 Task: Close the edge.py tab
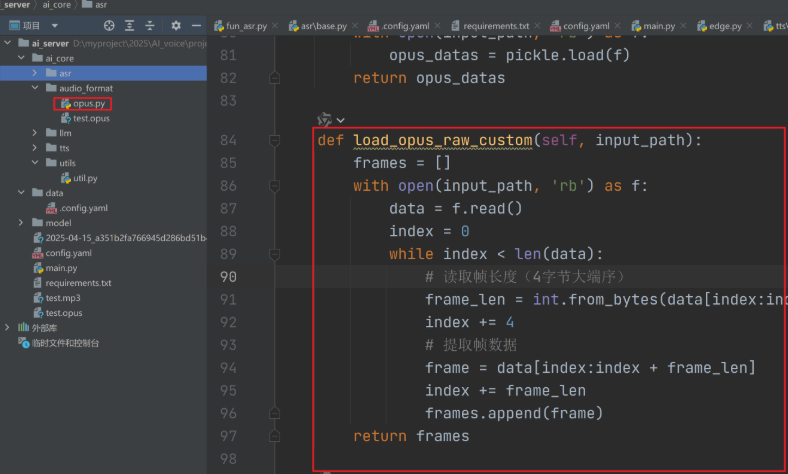(x=749, y=26)
